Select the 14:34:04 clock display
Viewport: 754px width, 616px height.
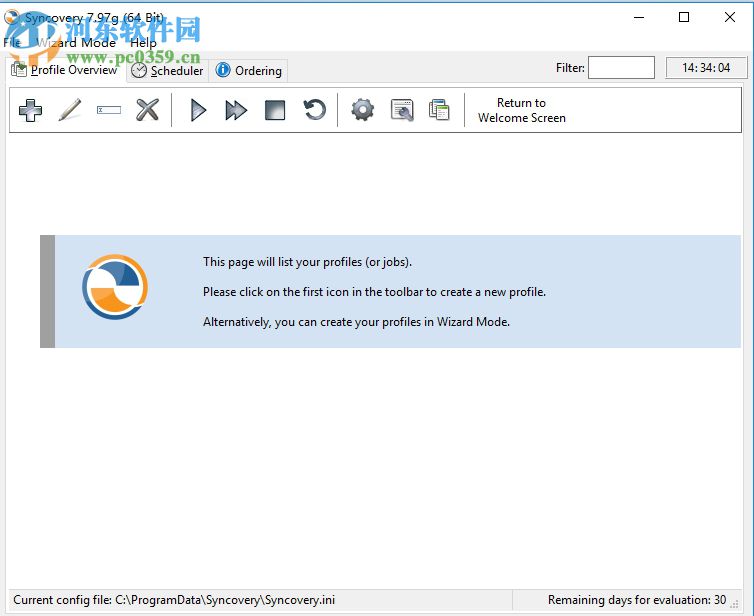[706, 68]
